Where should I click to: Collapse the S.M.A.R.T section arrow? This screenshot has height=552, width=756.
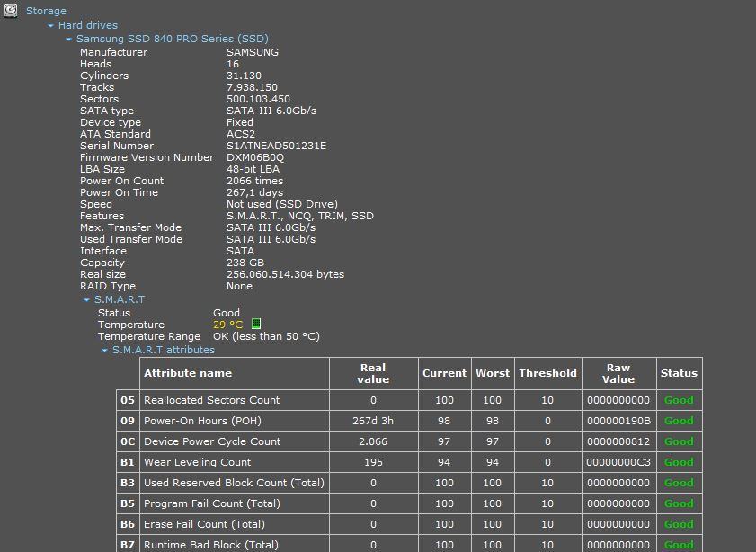87,300
